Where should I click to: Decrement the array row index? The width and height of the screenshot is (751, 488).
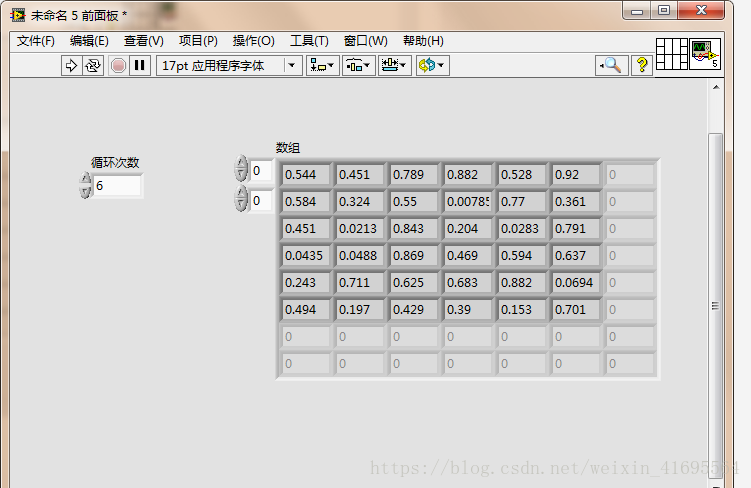click(241, 175)
